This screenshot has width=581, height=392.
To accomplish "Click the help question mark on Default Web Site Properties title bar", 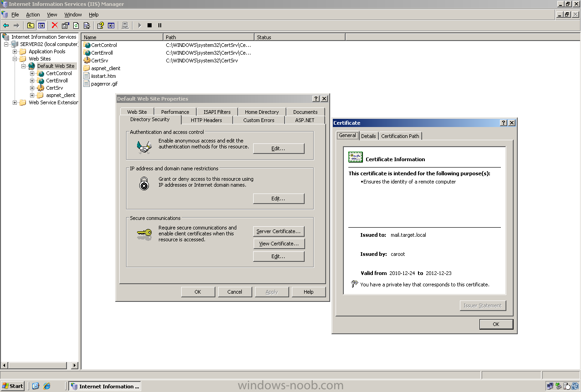I will point(316,99).
